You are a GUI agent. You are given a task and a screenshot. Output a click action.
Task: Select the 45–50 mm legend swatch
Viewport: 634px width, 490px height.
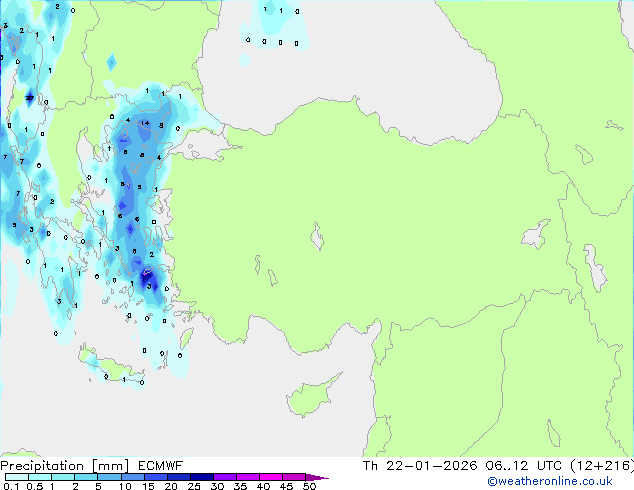point(294,477)
